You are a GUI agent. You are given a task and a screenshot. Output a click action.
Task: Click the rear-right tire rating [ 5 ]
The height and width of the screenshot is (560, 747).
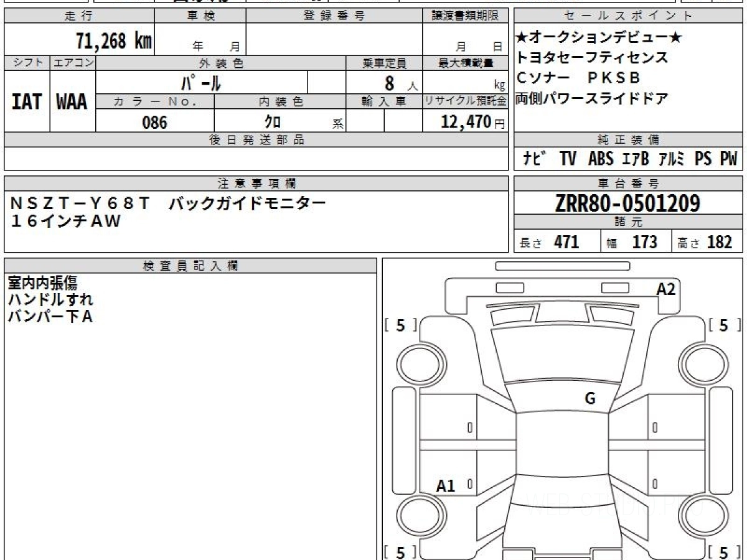(724, 551)
